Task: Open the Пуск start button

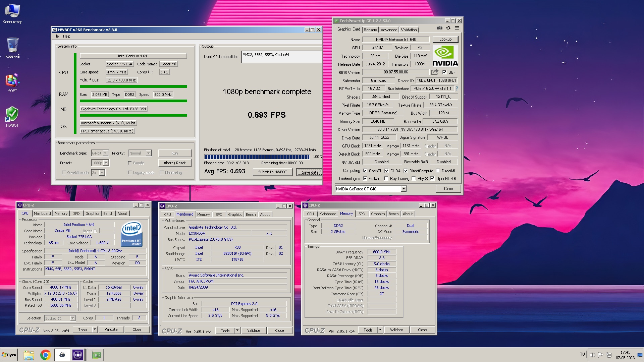Action: pyautogui.click(x=9, y=355)
